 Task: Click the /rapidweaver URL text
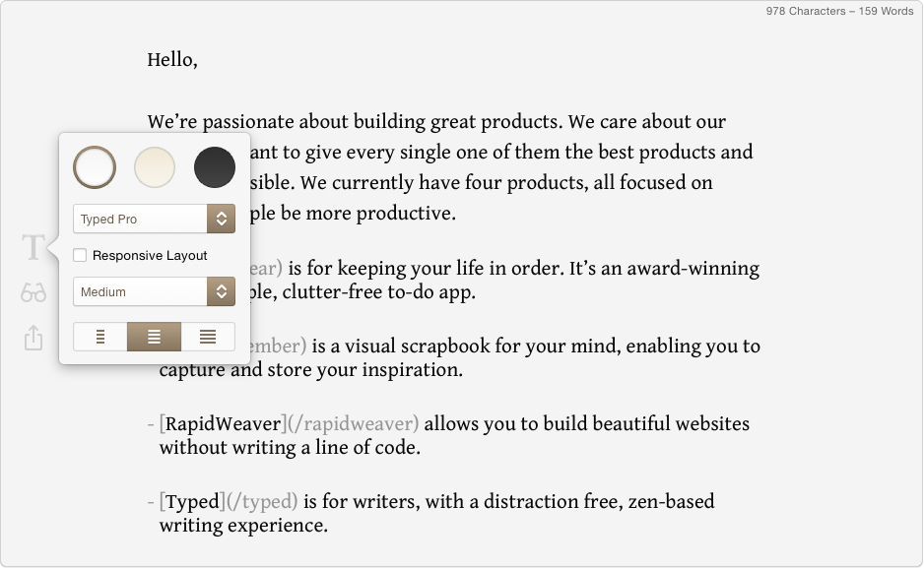point(353,424)
